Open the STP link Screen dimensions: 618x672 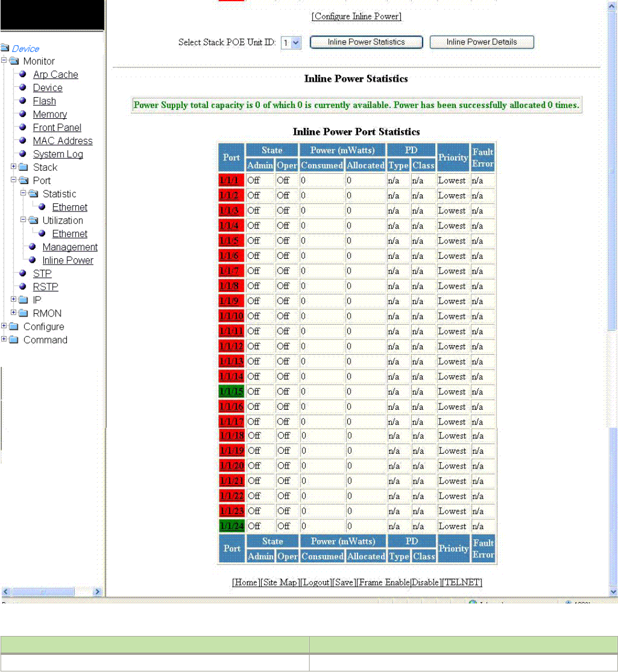click(x=42, y=274)
